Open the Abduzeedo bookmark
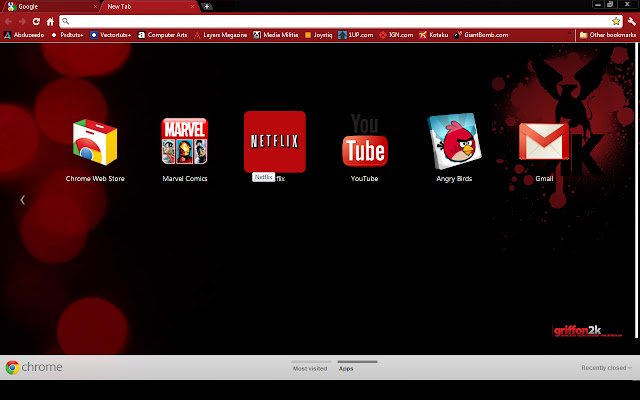This screenshot has width=640, height=400. click(x=24, y=35)
